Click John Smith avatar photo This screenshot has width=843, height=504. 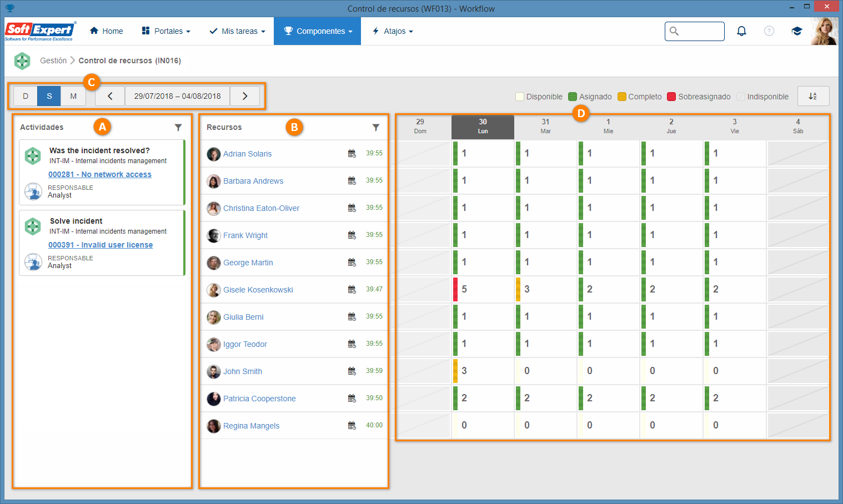(x=214, y=371)
